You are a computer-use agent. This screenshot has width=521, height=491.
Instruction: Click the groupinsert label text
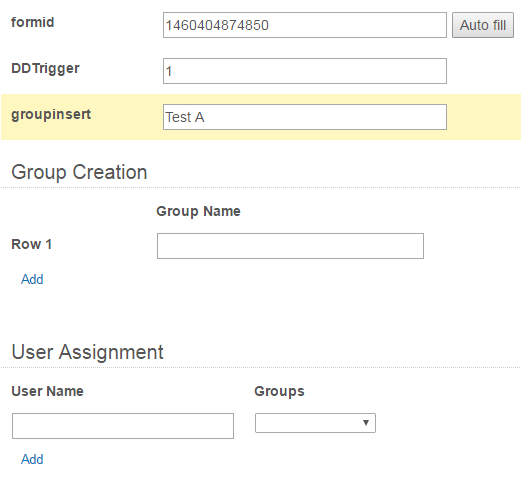point(51,115)
